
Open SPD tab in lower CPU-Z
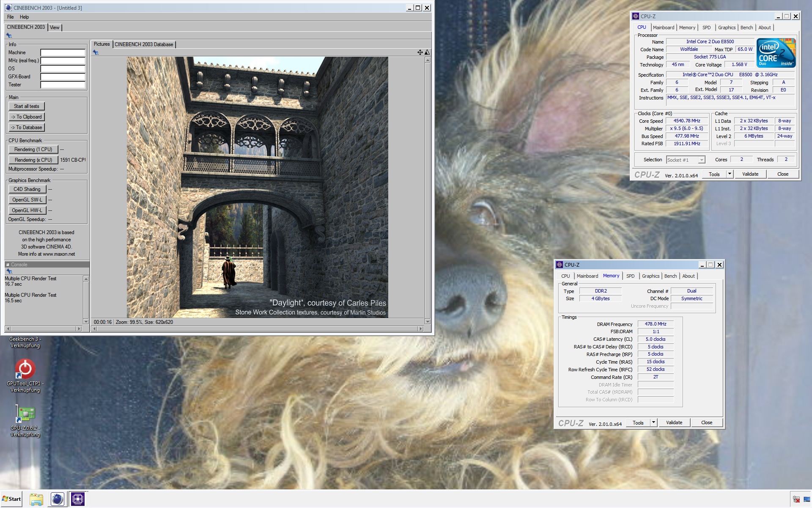pyautogui.click(x=631, y=276)
